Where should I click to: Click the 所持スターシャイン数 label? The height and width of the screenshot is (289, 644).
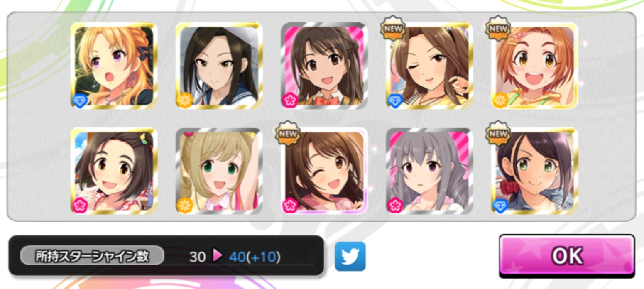click(x=92, y=256)
